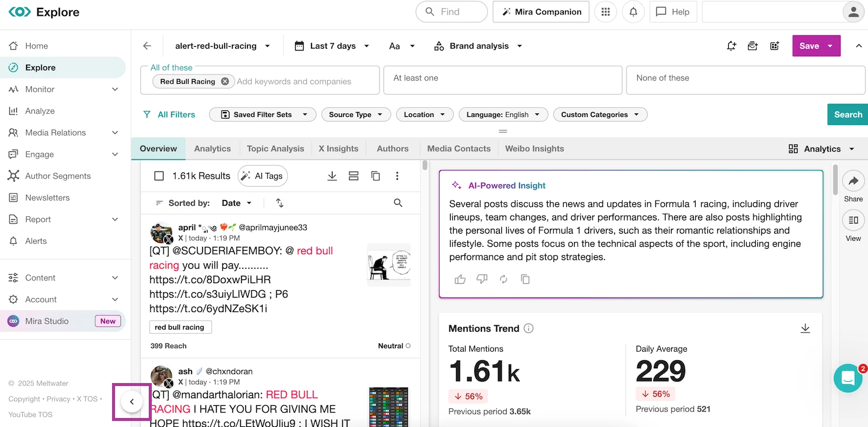Collapse the left sidebar
The height and width of the screenshot is (427, 868).
point(132,402)
